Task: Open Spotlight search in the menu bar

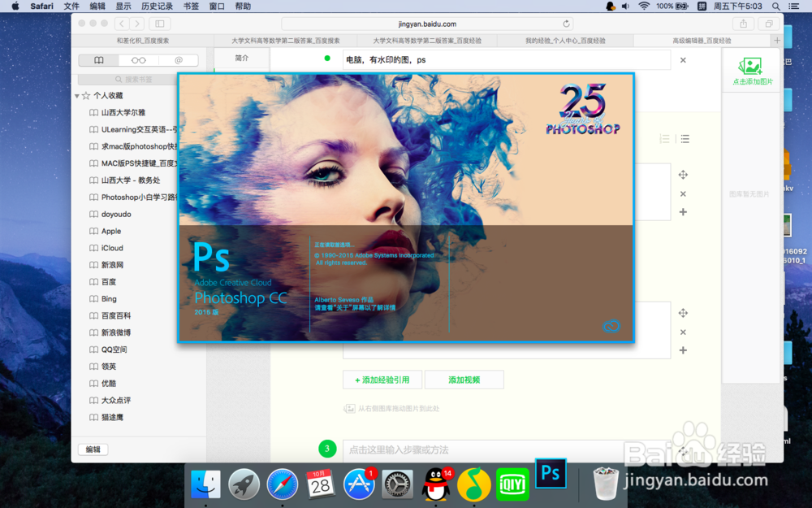Action: (x=775, y=7)
